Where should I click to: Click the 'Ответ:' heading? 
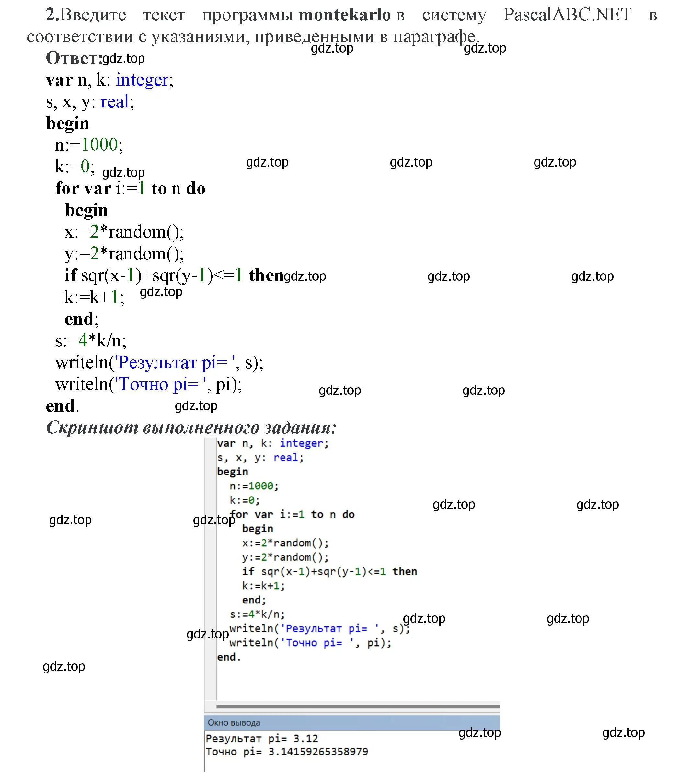click(x=74, y=58)
